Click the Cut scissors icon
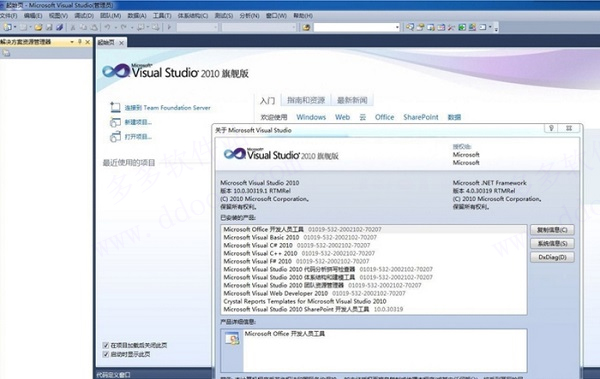 (x=73, y=27)
